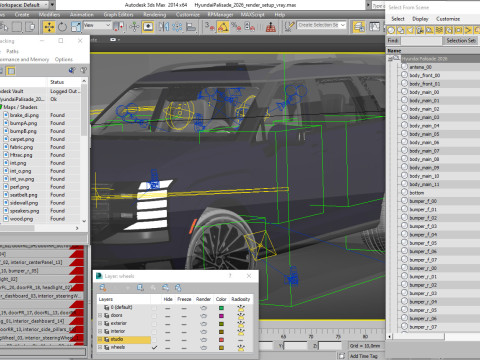
Task: Open the Graph Editors menu
Action: (118, 15)
